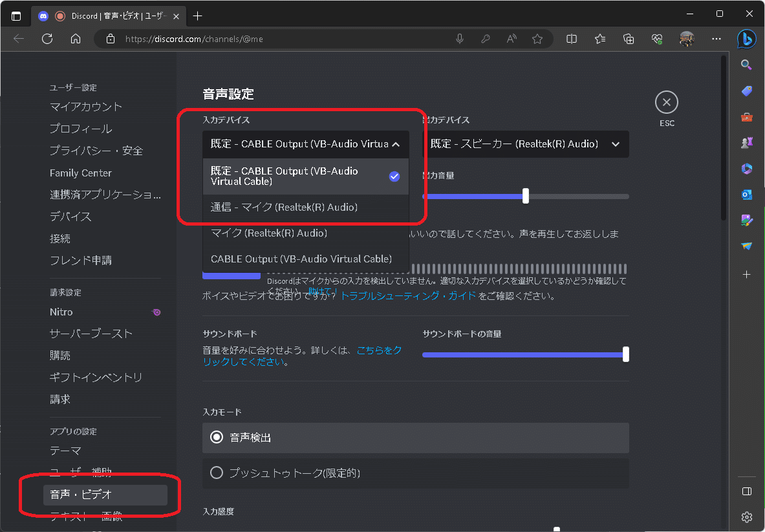Toggle the sidebar hide panel icon
Image resolution: width=765 pixels, height=532 pixels.
(746, 491)
